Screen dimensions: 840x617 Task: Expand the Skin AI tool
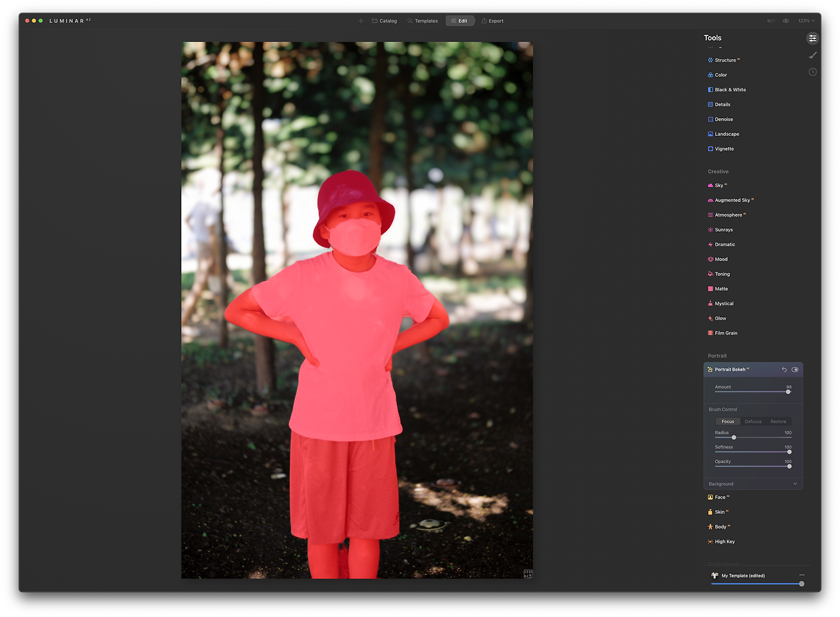coord(718,512)
